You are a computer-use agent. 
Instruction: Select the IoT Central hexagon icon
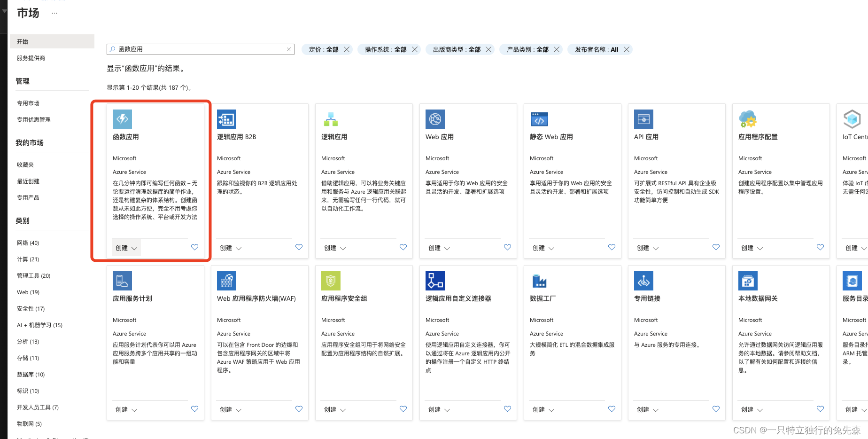coord(852,119)
